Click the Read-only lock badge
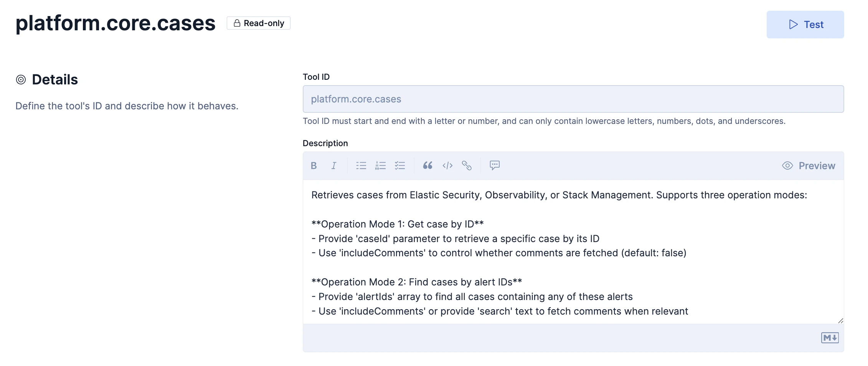The height and width of the screenshot is (366, 868). [259, 23]
